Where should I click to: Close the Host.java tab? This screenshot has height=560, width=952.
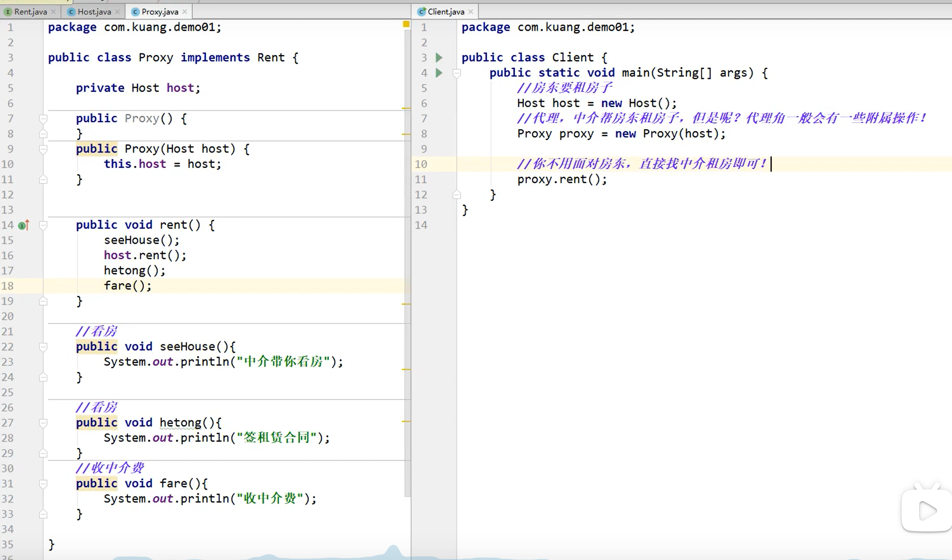coord(118,11)
